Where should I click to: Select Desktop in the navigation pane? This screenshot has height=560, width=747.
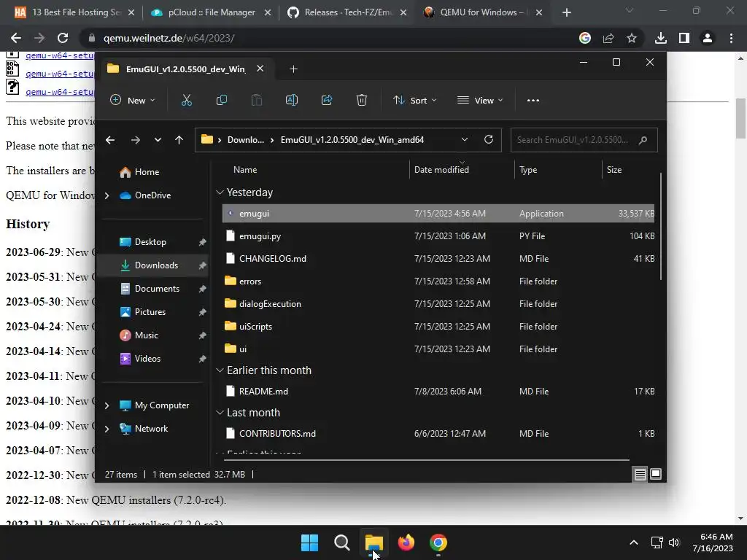click(150, 242)
